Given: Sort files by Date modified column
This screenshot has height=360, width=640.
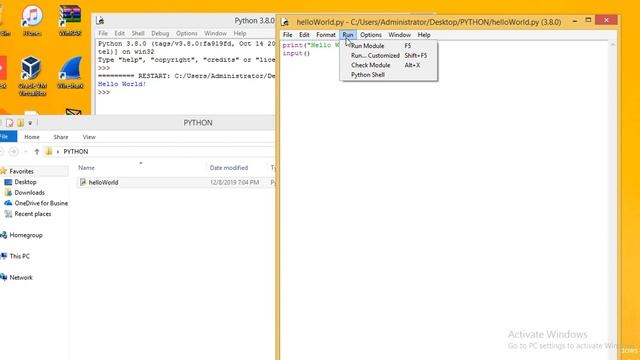Looking at the screenshot, I should pos(229,168).
